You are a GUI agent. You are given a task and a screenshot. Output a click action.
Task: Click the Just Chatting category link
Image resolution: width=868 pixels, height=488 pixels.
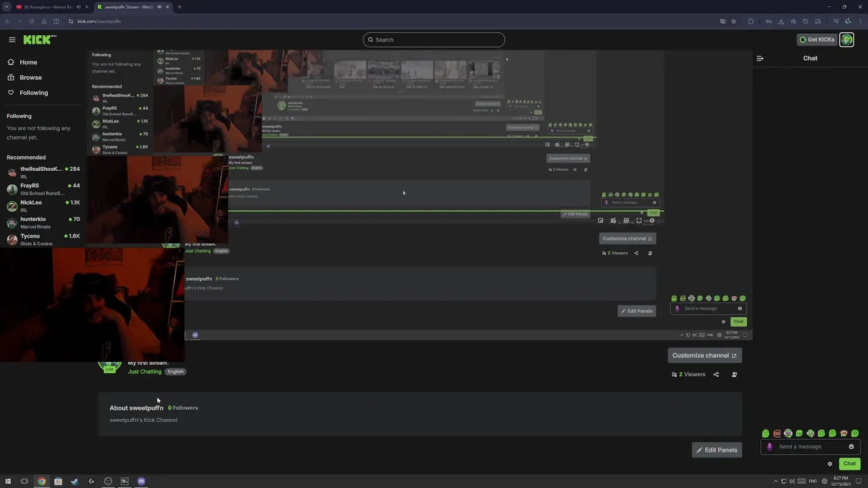pyautogui.click(x=144, y=371)
